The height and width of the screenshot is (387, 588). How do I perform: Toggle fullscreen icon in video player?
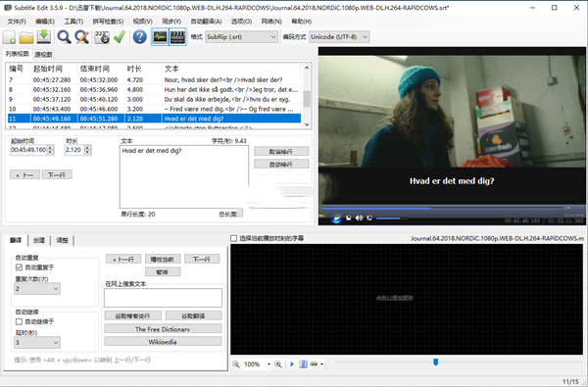[369, 218]
